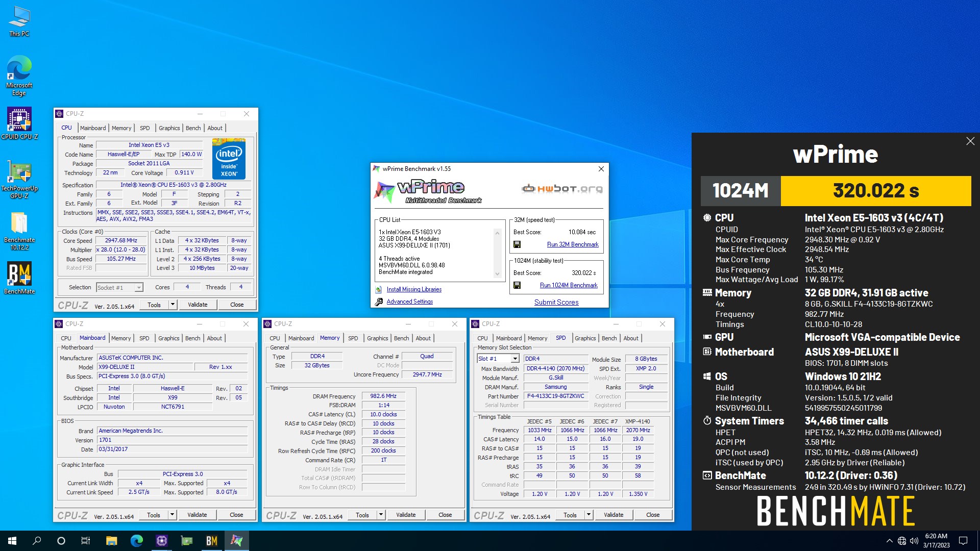Click Install Missing Libraries icon
The image size is (980, 551).
click(379, 289)
